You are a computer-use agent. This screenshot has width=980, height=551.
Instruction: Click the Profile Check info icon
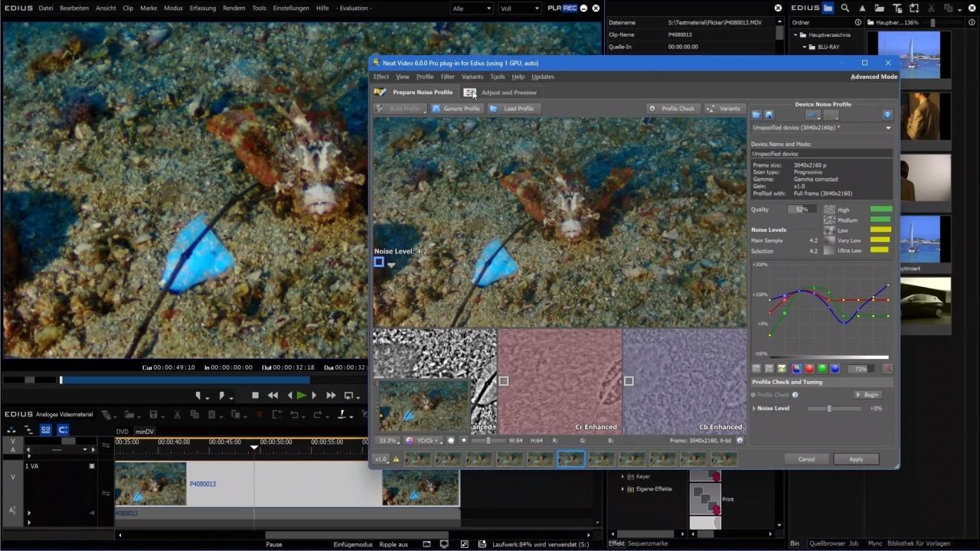click(795, 395)
